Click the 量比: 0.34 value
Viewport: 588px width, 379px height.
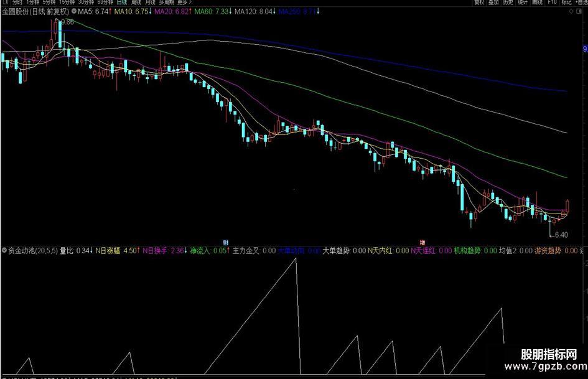tap(77, 250)
